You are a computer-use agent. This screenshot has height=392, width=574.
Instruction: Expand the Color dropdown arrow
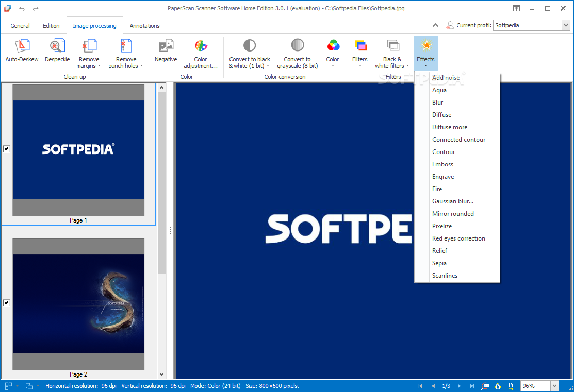tap(333, 66)
